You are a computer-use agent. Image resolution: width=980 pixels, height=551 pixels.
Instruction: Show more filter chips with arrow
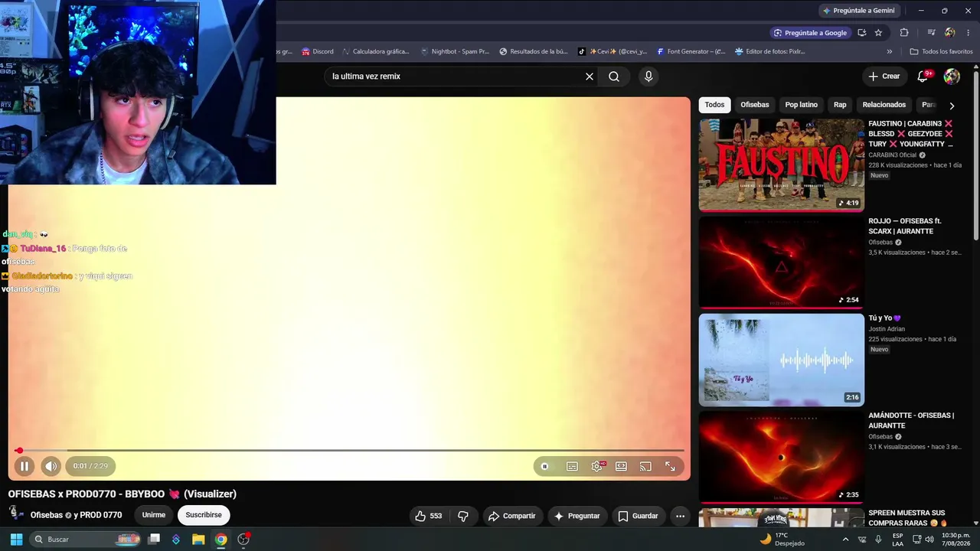coord(952,106)
